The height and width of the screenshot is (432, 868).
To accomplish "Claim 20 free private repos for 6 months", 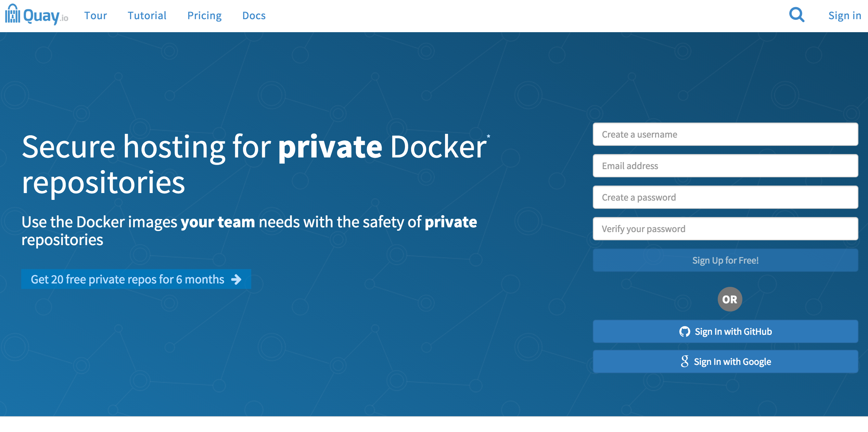I will [x=136, y=279].
